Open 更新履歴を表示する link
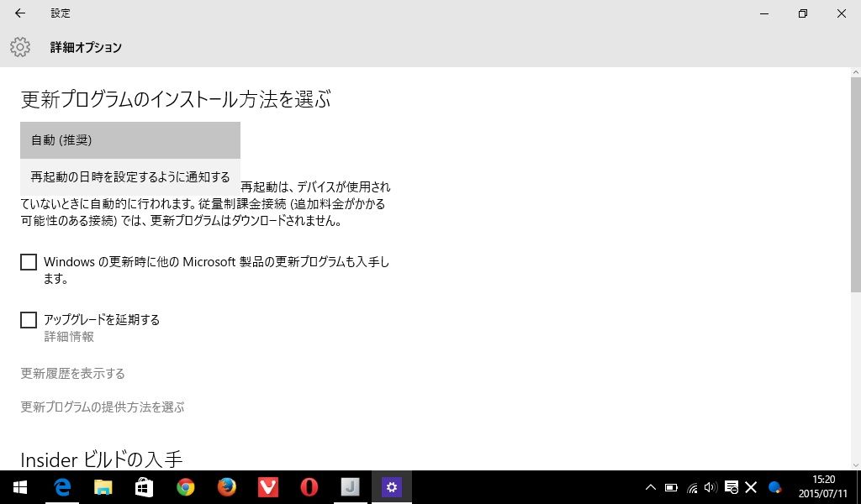861x504 pixels. coord(72,374)
